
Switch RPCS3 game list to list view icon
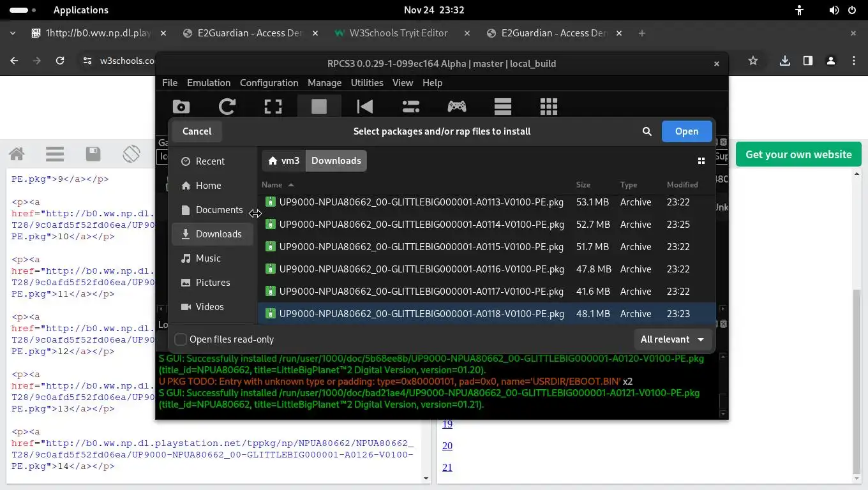point(503,107)
